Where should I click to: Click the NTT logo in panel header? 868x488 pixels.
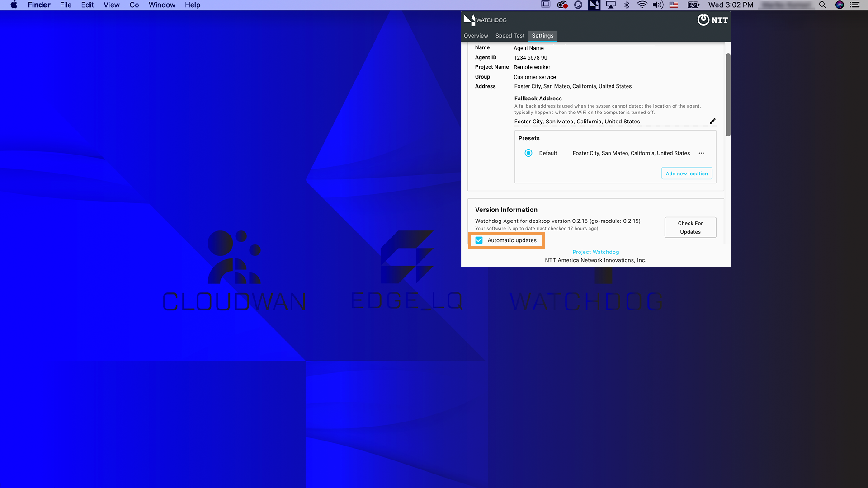tap(712, 20)
